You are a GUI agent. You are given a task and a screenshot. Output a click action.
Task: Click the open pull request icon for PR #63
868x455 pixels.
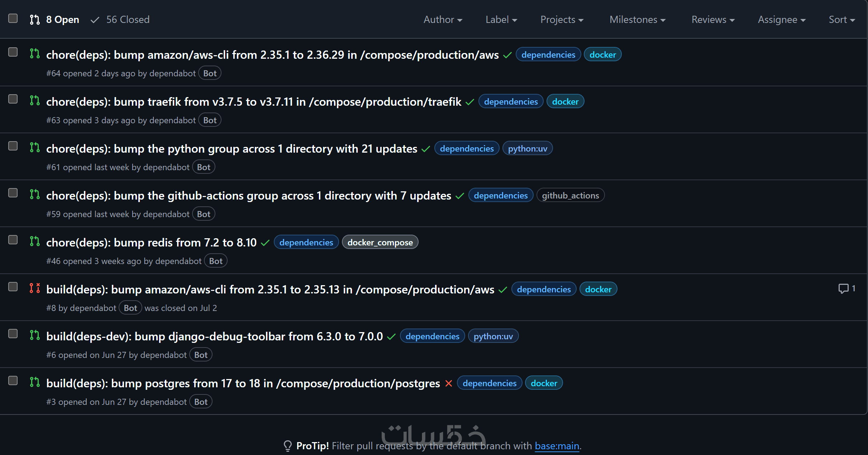click(35, 101)
